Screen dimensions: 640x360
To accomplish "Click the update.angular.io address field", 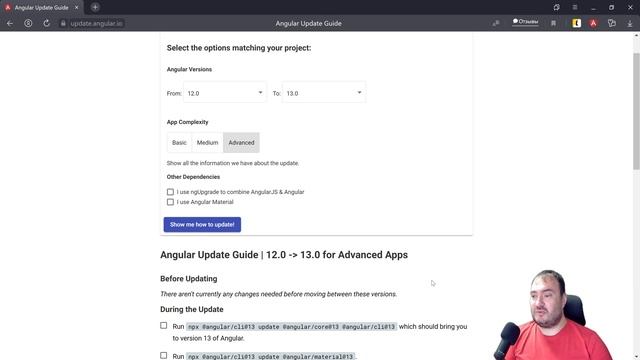I will 96,24.
